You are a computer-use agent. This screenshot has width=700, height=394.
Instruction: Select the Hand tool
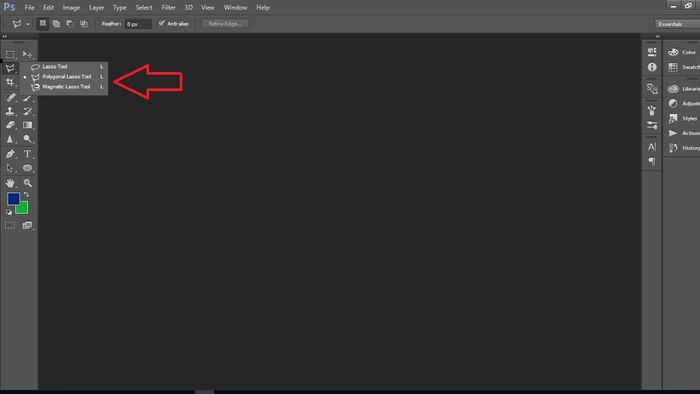(10, 183)
